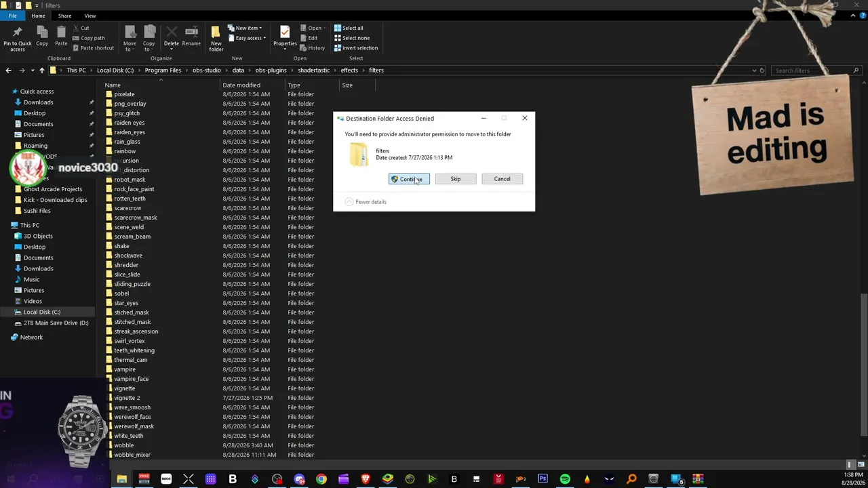
Task: Click Select none in the ribbon
Action: (351, 38)
